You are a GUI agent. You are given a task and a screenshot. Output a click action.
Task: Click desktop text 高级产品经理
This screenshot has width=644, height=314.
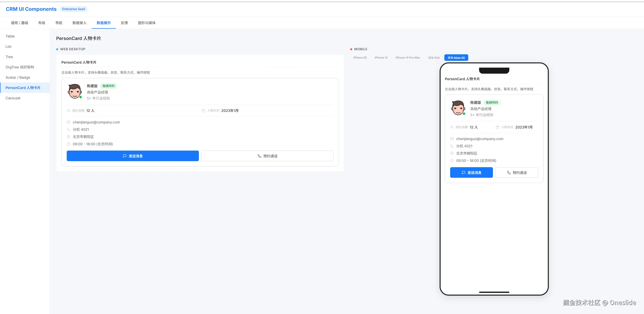point(97,92)
